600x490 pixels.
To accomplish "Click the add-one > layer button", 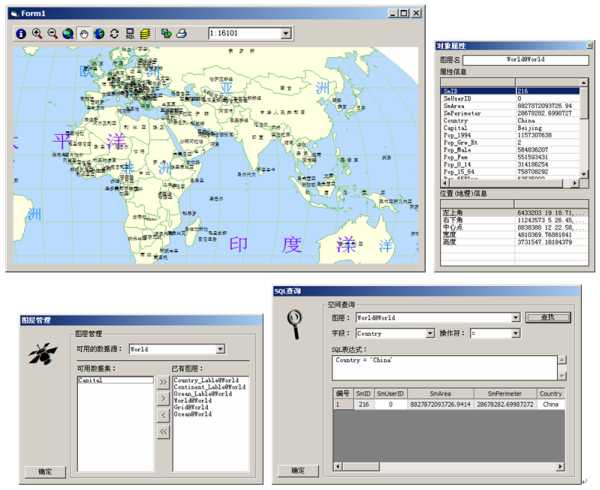I will [x=163, y=398].
